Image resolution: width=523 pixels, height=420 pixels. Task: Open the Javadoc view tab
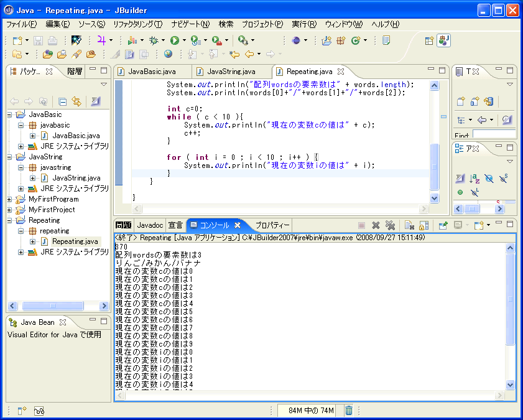(150, 225)
